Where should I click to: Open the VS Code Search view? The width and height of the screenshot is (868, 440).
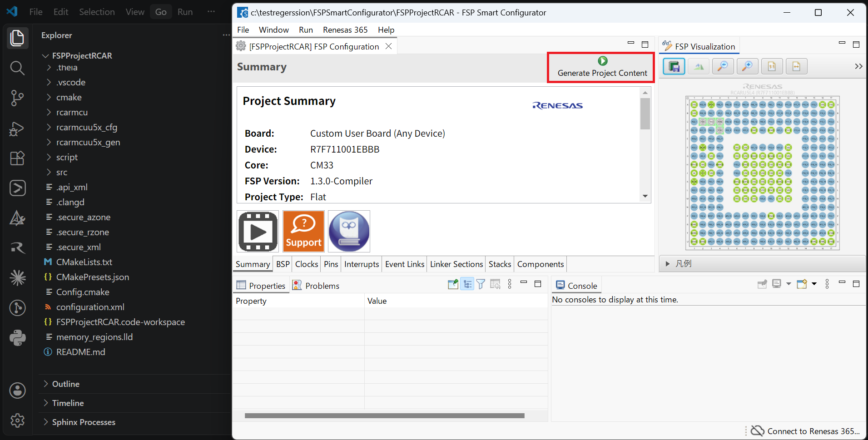point(17,68)
